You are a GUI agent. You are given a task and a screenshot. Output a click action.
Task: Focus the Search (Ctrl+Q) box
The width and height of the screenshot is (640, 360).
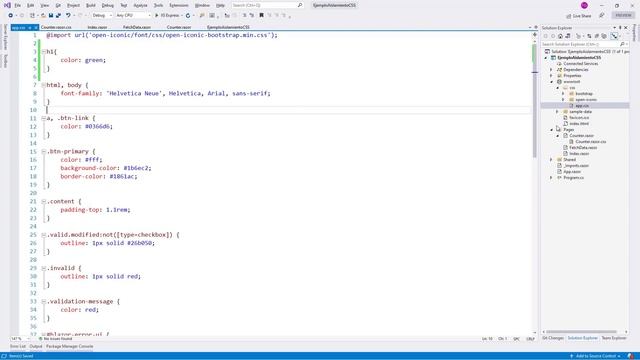pos(267,5)
